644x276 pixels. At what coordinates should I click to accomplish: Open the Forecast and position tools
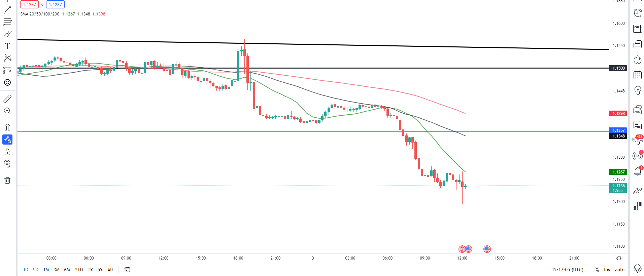point(7,70)
